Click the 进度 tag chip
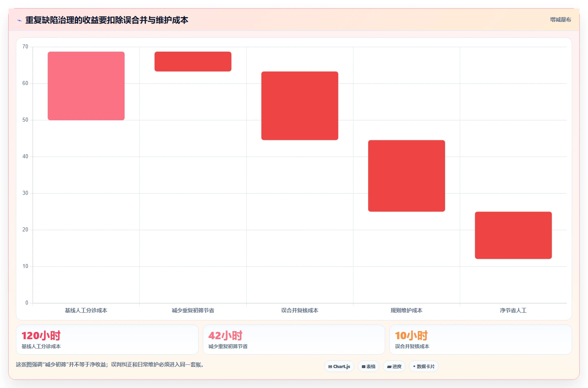The height and width of the screenshot is (388, 588). click(x=394, y=366)
